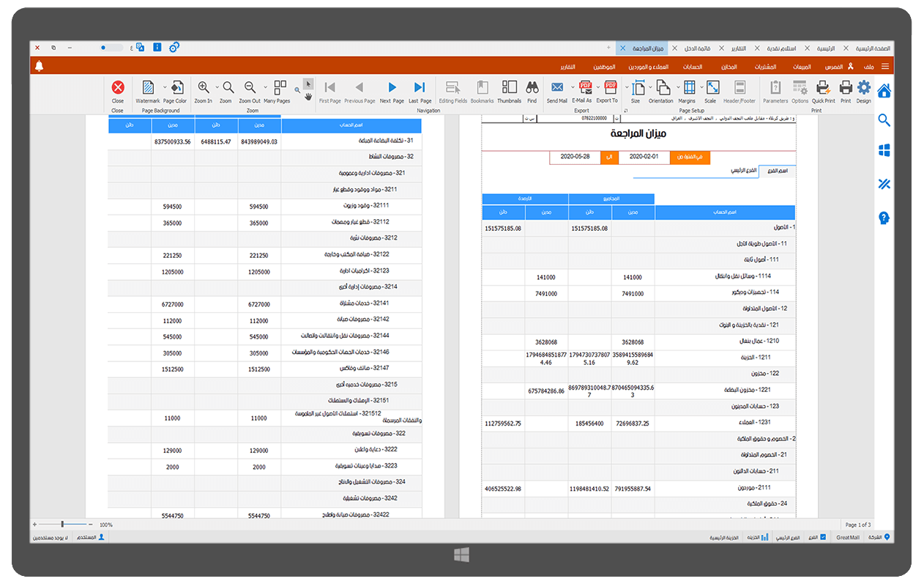Click the Send Mail envelope icon
Screen dimensions: 924x584
[556, 89]
